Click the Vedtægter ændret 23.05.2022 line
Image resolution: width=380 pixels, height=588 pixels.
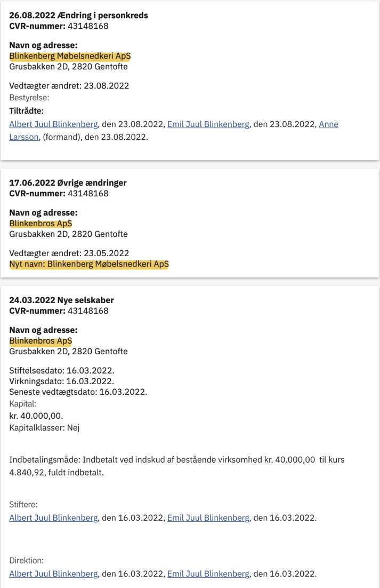point(69,253)
